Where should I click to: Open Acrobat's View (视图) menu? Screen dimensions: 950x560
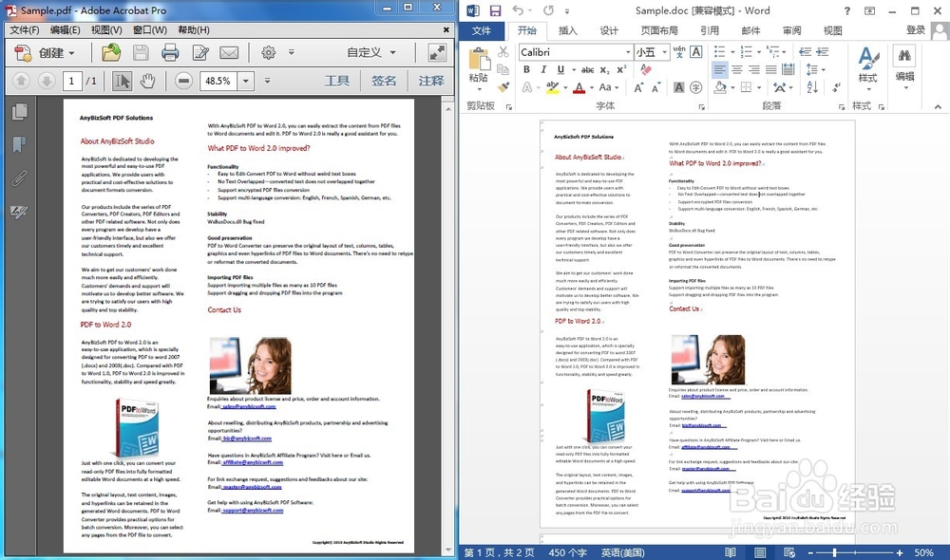click(x=106, y=29)
